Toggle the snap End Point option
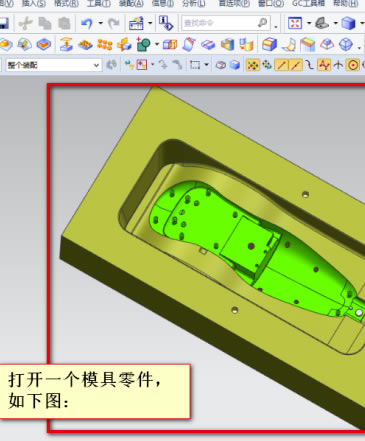Screen dimensions: 365x441 tap(281, 65)
